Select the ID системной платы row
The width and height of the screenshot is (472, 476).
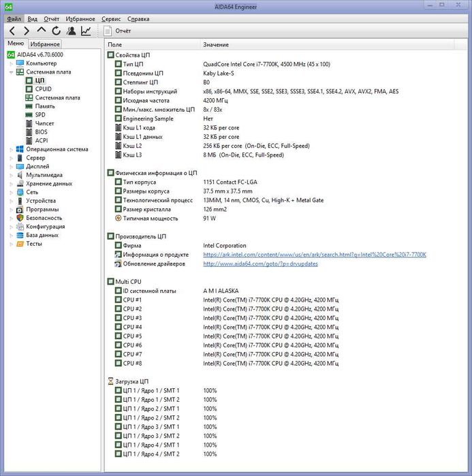[285, 291]
